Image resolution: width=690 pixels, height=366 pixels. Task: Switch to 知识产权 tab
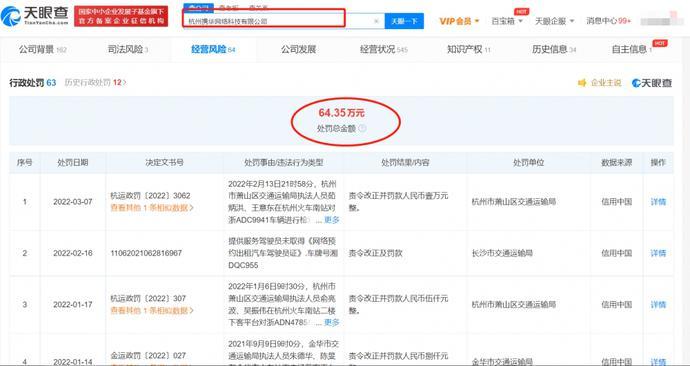[x=469, y=50]
